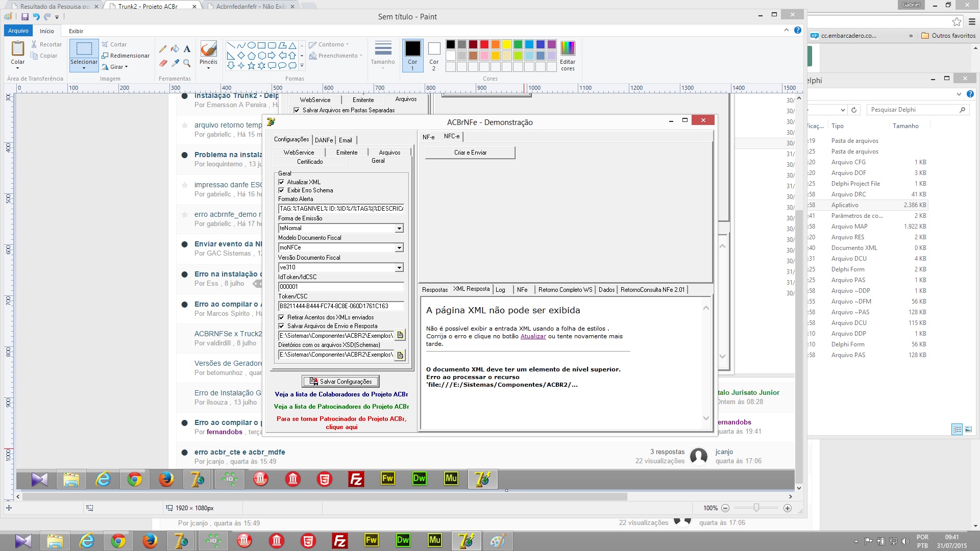Click the Undo arrow in Paint's title bar
The width and height of the screenshot is (980, 551).
[x=36, y=17]
